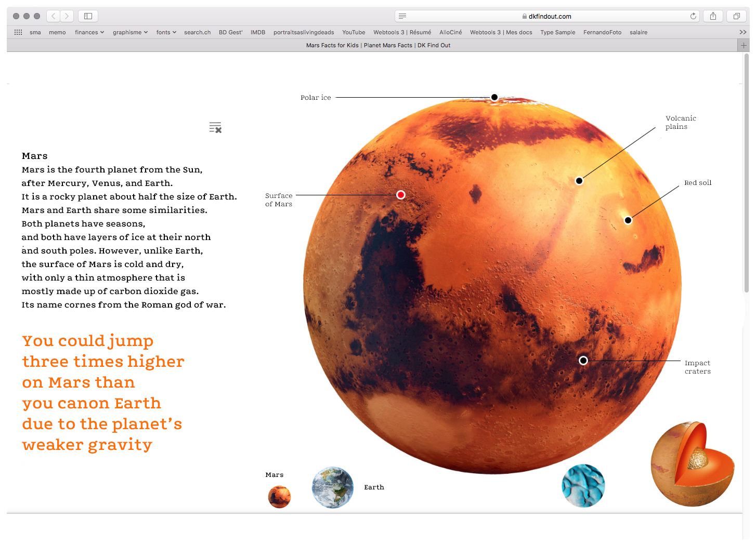Click the Volcanic plains hotspot dot
The height and width of the screenshot is (545, 756).
point(579,181)
